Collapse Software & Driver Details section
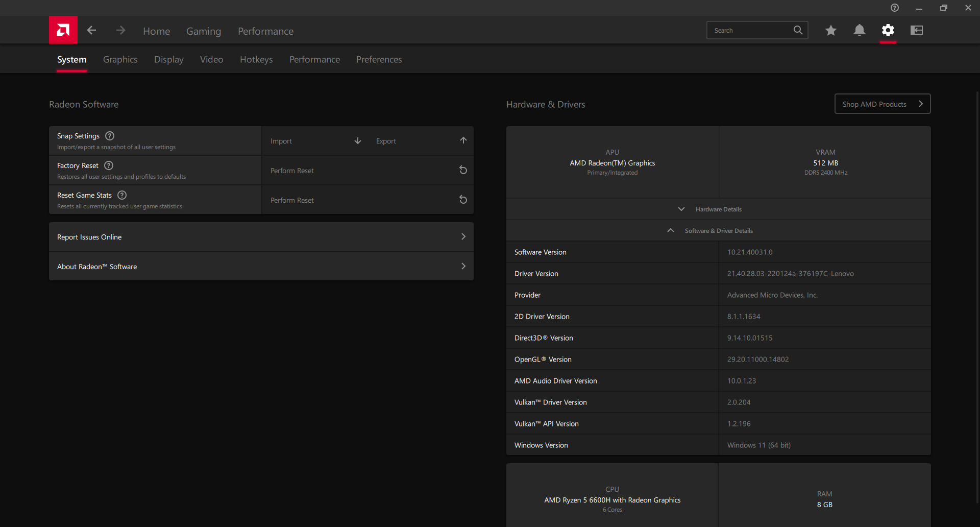This screenshot has height=527, width=980. click(718, 231)
